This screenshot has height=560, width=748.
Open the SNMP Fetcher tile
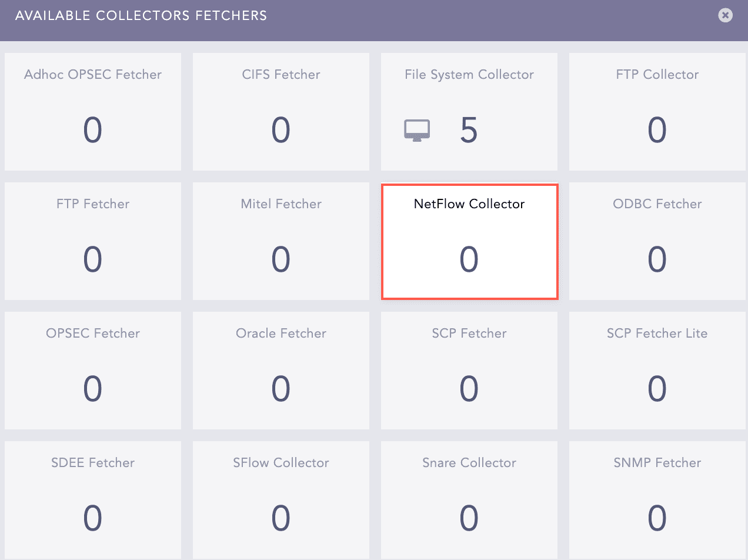tap(657, 500)
